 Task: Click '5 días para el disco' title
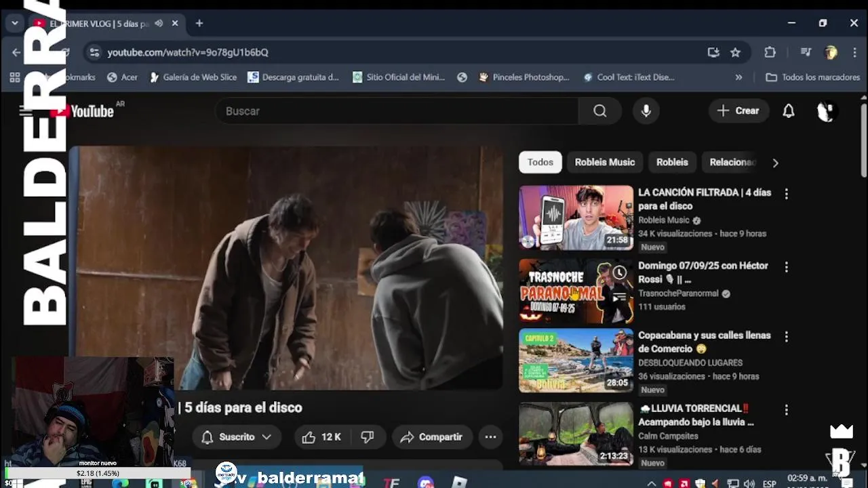point(243,408)
